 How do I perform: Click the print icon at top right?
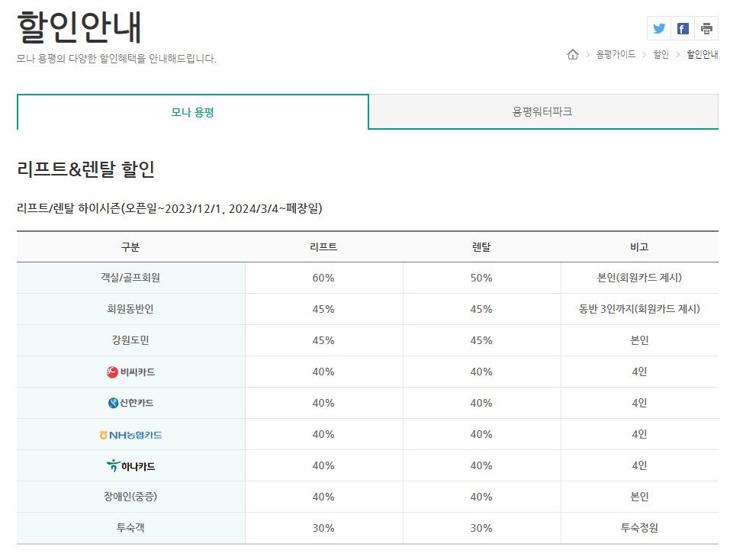pos(706,28)
